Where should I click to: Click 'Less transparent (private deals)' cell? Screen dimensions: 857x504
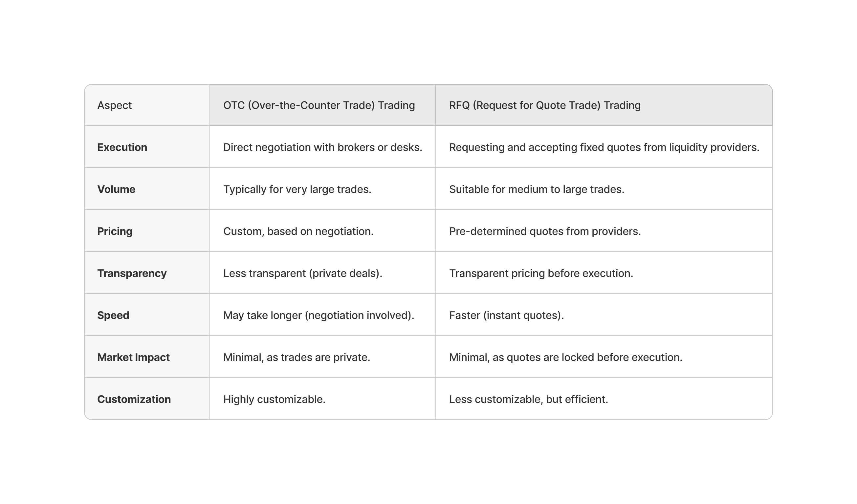pyautogui.click(x=302, y=273)
